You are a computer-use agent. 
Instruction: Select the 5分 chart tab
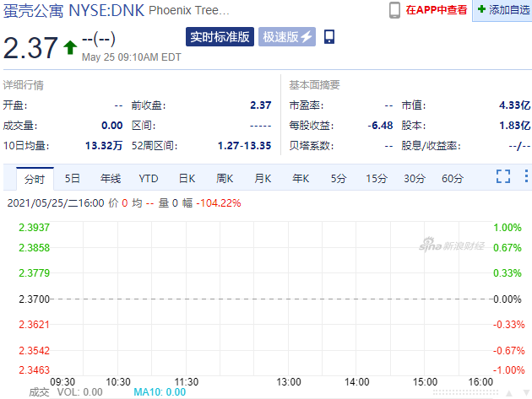pos(339,178)
